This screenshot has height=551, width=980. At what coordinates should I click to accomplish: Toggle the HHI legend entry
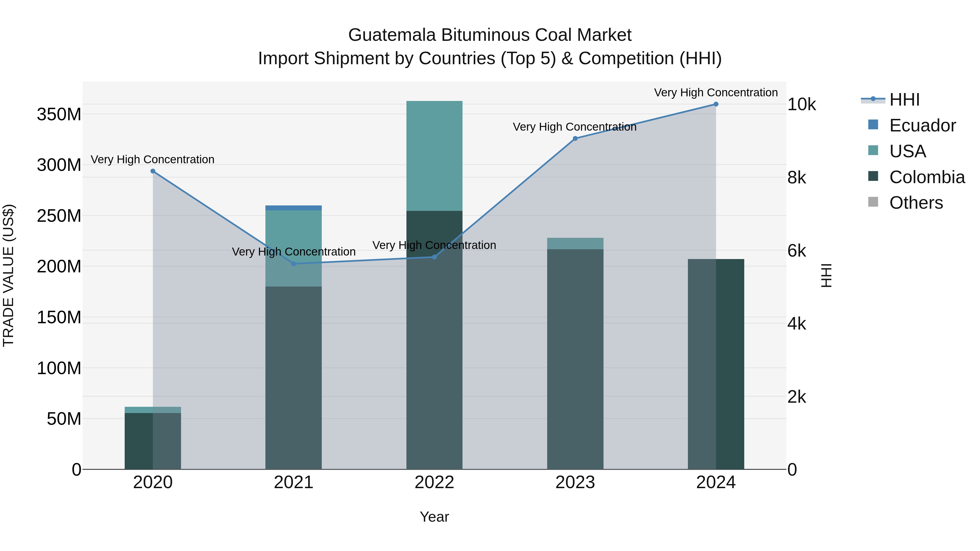pyautogui.click(x=890, y=100)
